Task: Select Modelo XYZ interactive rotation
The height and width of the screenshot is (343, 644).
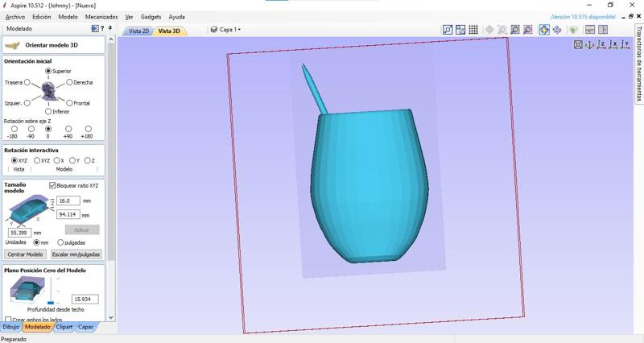Action: pyautogui.click(x=36, y=160)
